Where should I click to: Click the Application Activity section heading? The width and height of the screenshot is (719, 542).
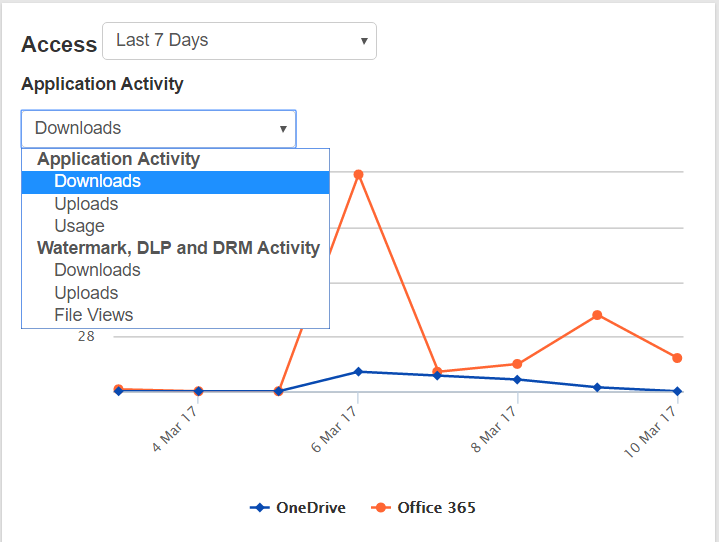coord(102,84)
